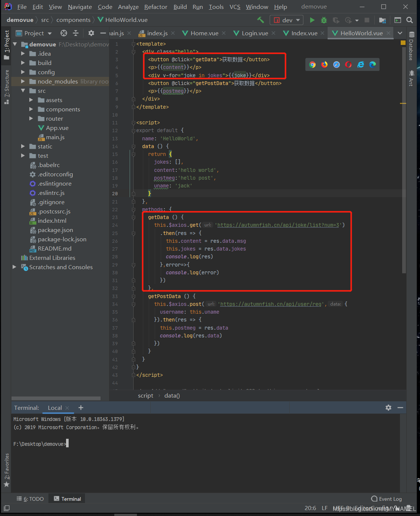Image resolution: width=420 pixels, height=516 pixels.
Task: Open the VCS menu
Action: point(235,7)
